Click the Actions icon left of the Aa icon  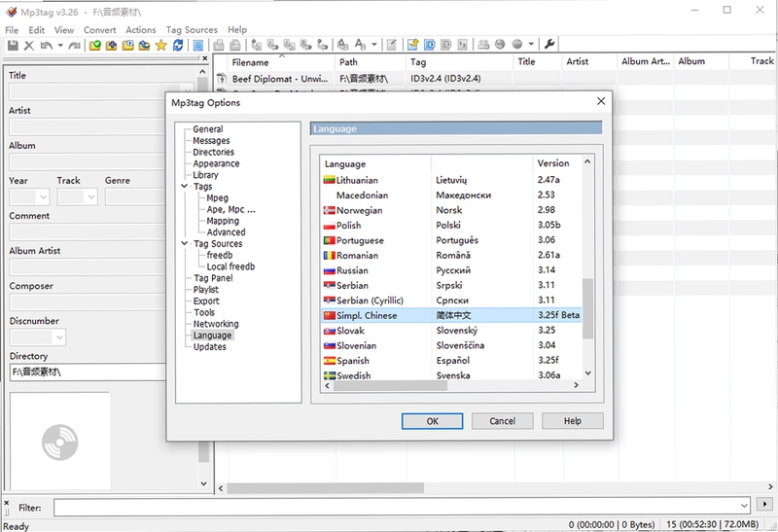click(342, 45)
